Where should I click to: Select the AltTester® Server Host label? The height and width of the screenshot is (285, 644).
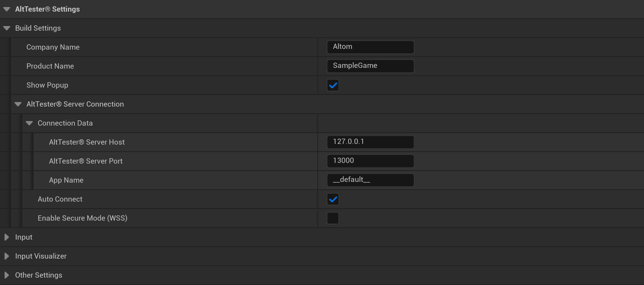click(x=87, y=142)
